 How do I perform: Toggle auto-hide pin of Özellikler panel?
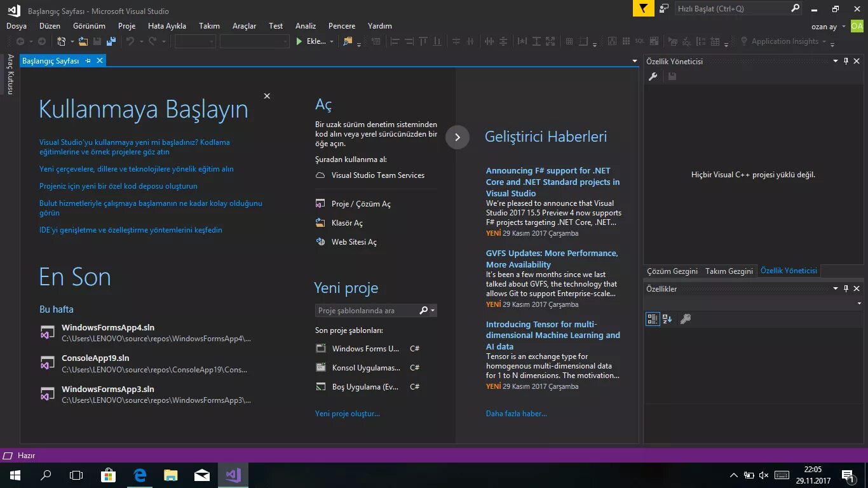coord(846,288)
